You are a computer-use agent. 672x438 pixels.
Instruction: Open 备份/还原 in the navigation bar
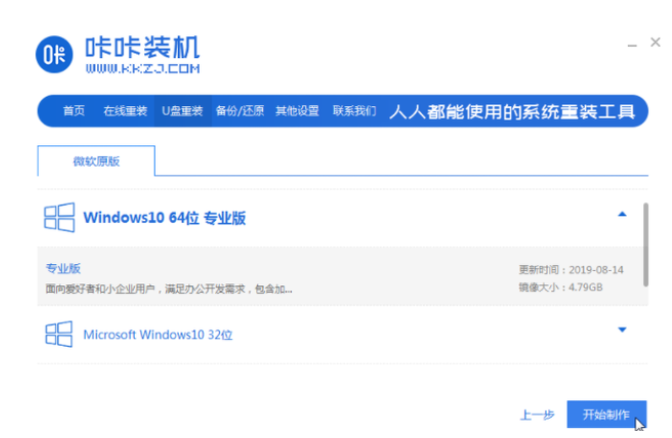point(240,111)
